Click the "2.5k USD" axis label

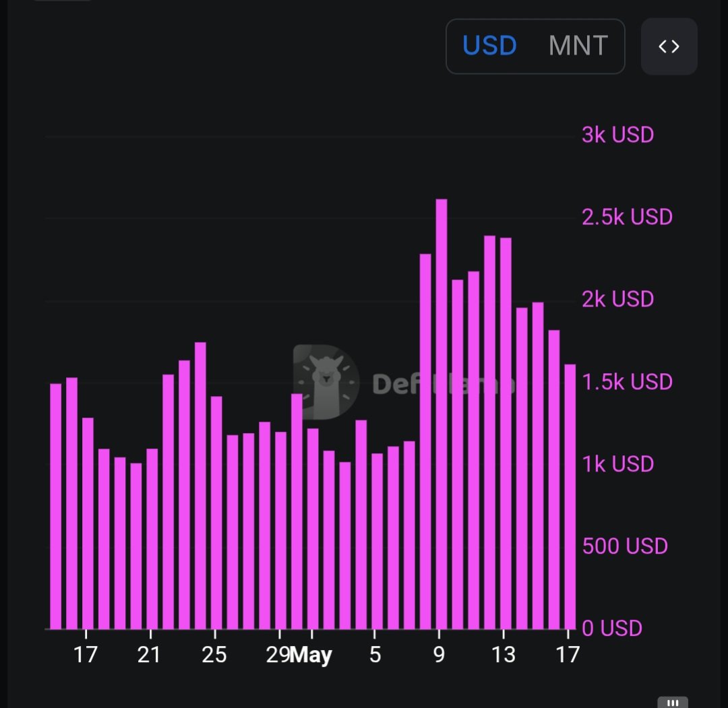coord(627,217)
